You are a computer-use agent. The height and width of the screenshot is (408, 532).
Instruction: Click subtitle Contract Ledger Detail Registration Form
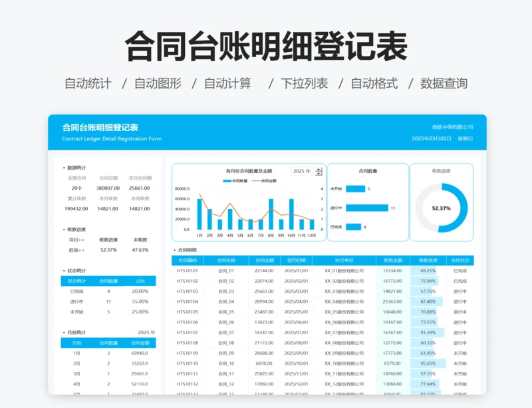(x=112, y=138)
